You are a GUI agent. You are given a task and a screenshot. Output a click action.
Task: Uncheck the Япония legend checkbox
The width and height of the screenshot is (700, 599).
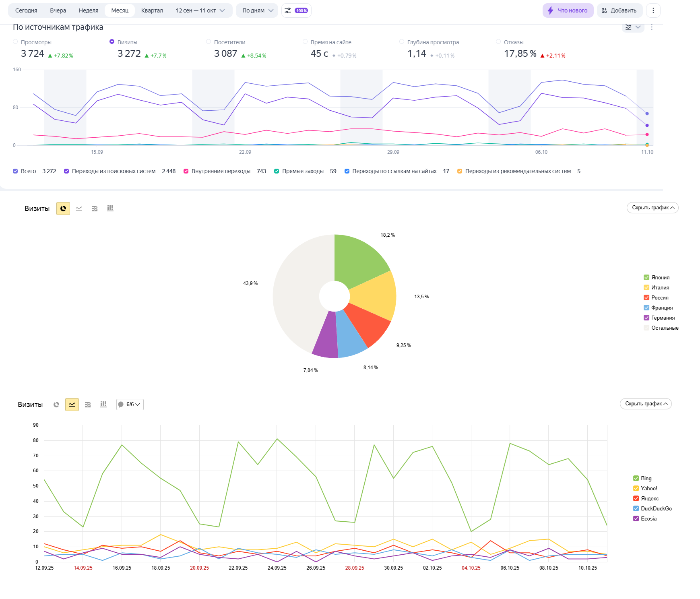tap(646, 277)
